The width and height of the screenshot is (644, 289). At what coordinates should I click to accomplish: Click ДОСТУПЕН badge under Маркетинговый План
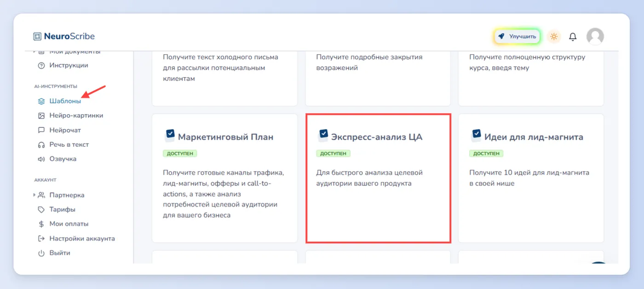[180, 153]
